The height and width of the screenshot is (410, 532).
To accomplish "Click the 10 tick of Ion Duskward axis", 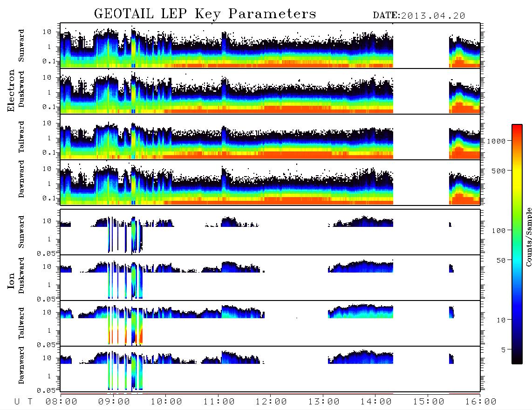I will pos(47,267).
